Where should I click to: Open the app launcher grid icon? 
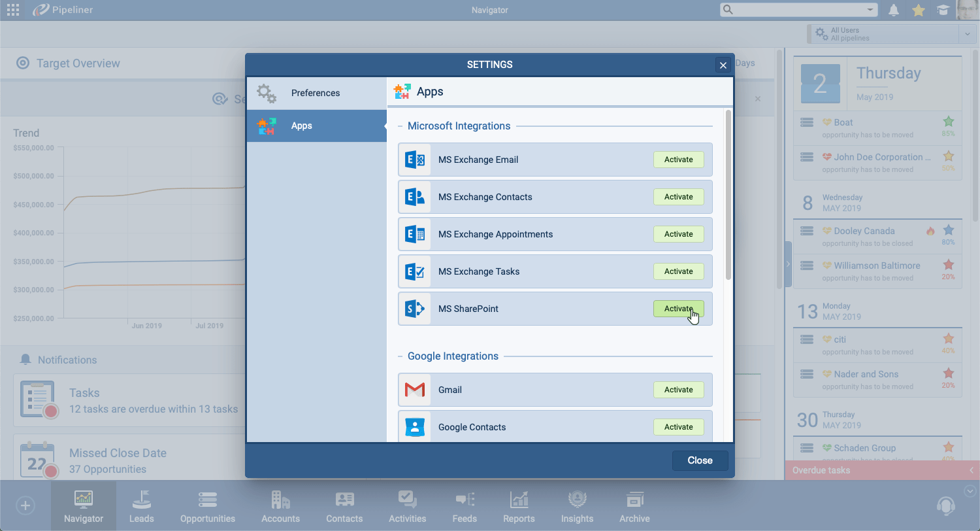tap(12, 10)
